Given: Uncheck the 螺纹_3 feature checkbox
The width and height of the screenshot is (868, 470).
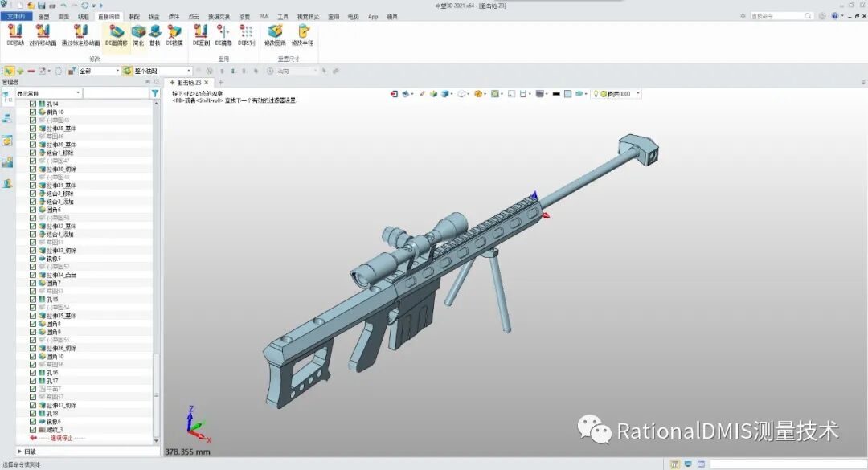Looking at the screenshot, I should coord(32,429).
